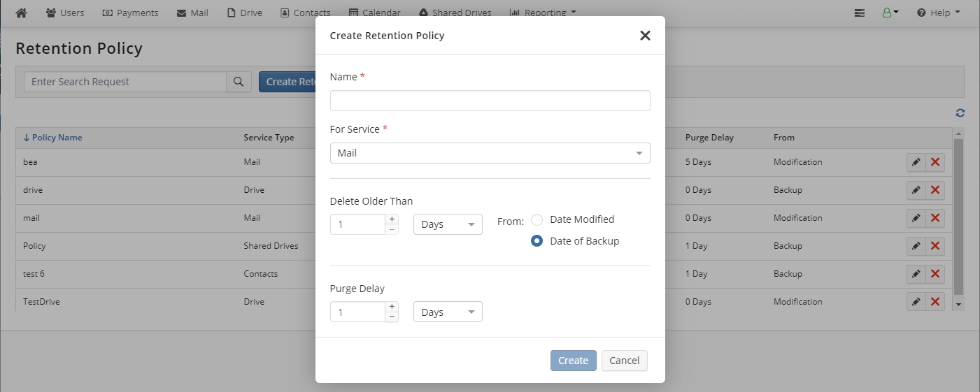Open Delete Older Than units dropdown
The width and height of the screenshot is (980, 392).
pos(448,224)
